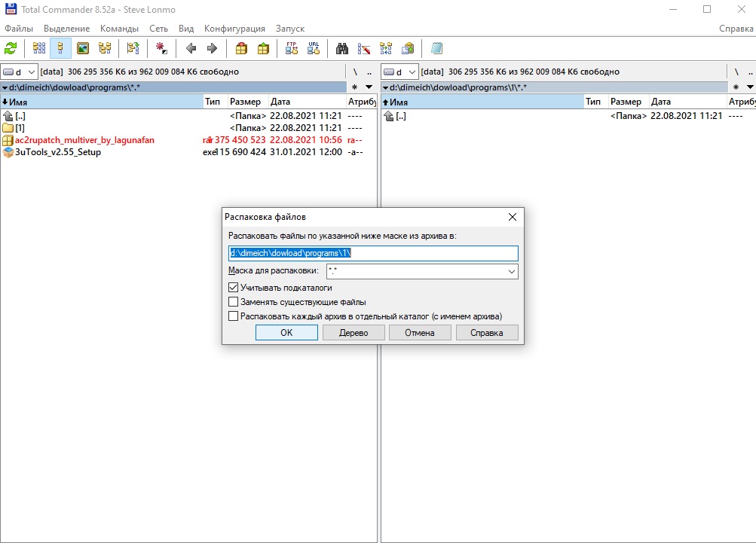The image size is (756, 543).
Task: Click right panel path d:\dimeich\dowload\programs\1\*.*
Action: tap(458, 87)
